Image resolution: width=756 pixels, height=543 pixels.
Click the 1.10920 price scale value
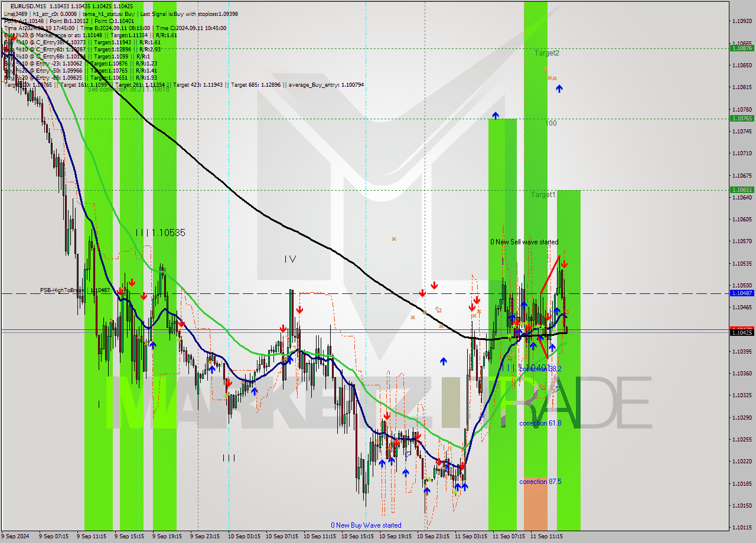pyautogui.click(x=741, y=21)
